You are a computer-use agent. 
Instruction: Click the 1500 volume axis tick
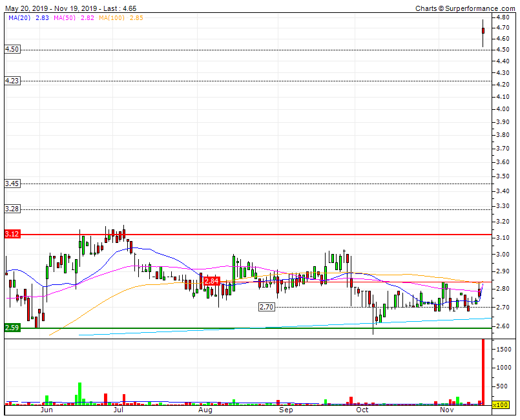503,349
